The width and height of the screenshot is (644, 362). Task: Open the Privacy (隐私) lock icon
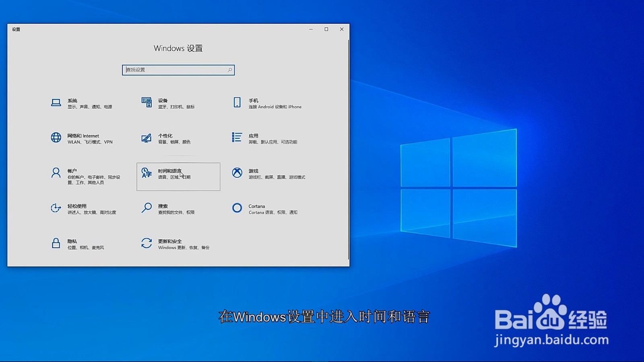tap(56, 243)
